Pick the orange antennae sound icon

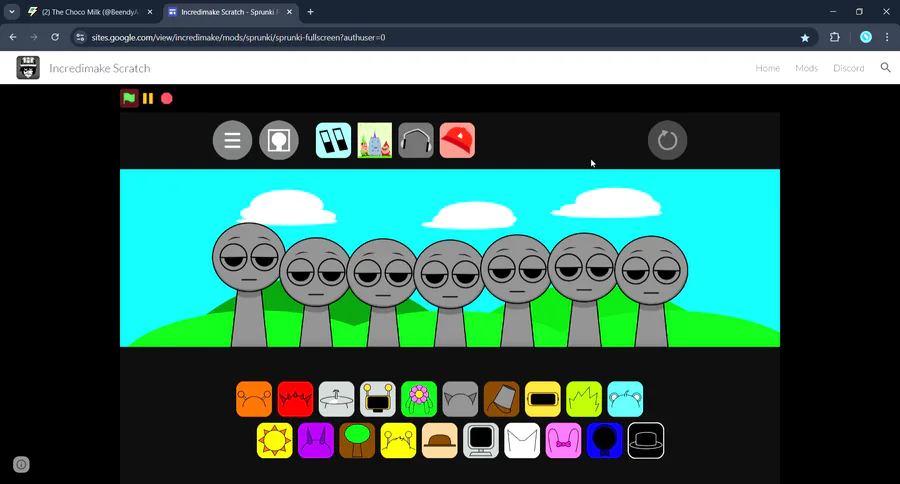tap(254, 399)
